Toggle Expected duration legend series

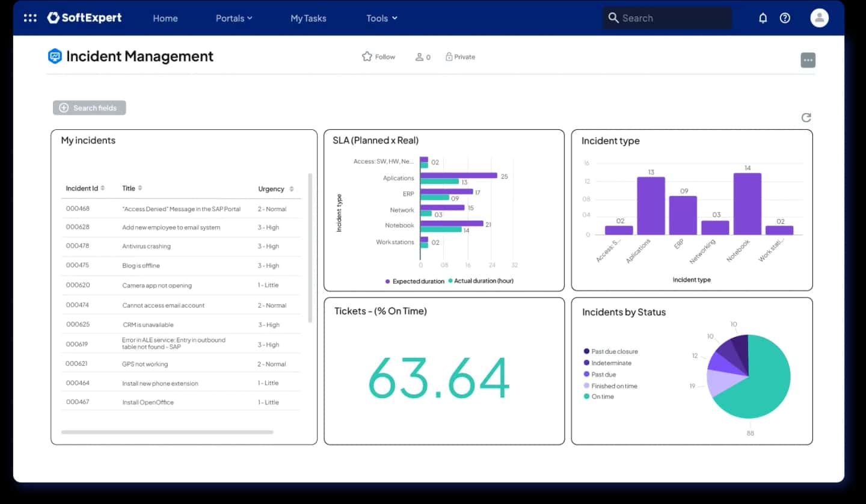(x=415, y=281)
